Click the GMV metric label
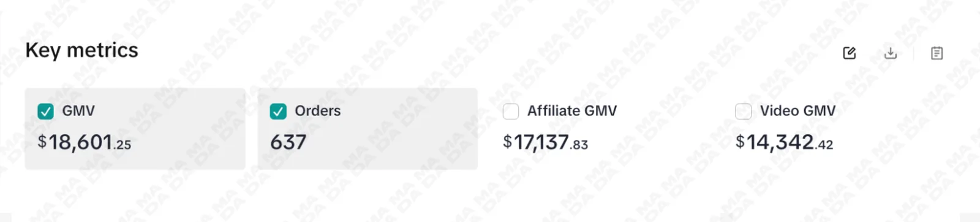This screenshot has height=222, width=980. [78, 111]
